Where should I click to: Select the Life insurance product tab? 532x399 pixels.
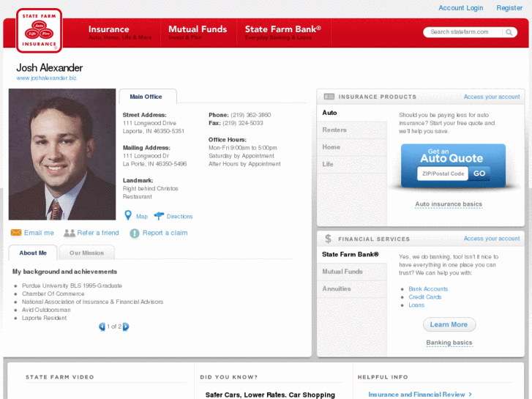pyautogui.click(x=352, y=164)
